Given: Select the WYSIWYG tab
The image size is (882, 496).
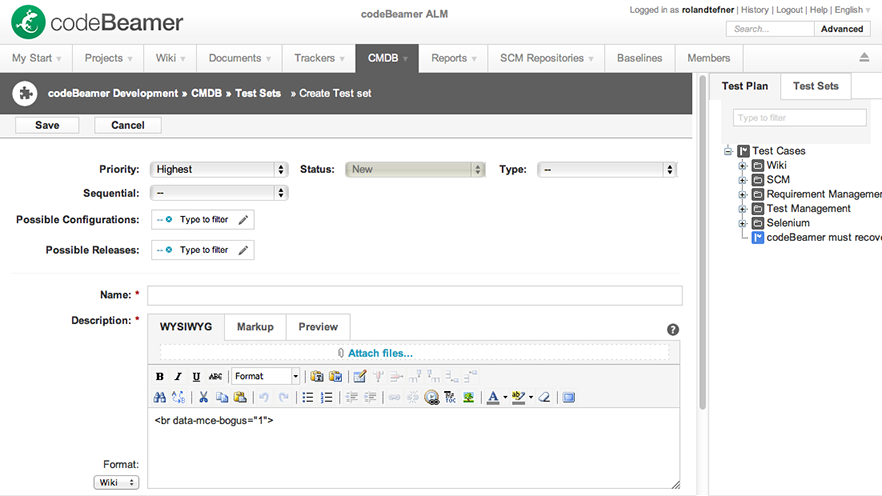Looking at the screenshot, I should (x=186, y=327).
